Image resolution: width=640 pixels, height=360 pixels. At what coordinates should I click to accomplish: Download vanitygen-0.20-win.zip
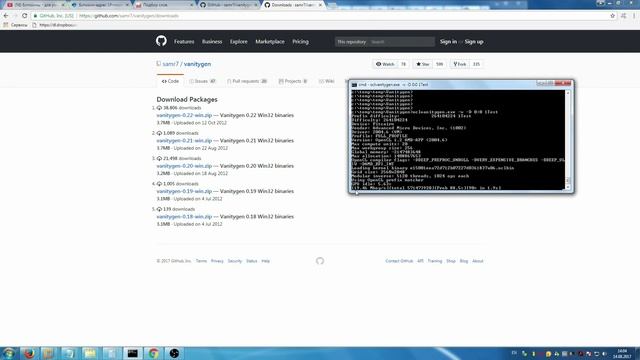point(184,166)
